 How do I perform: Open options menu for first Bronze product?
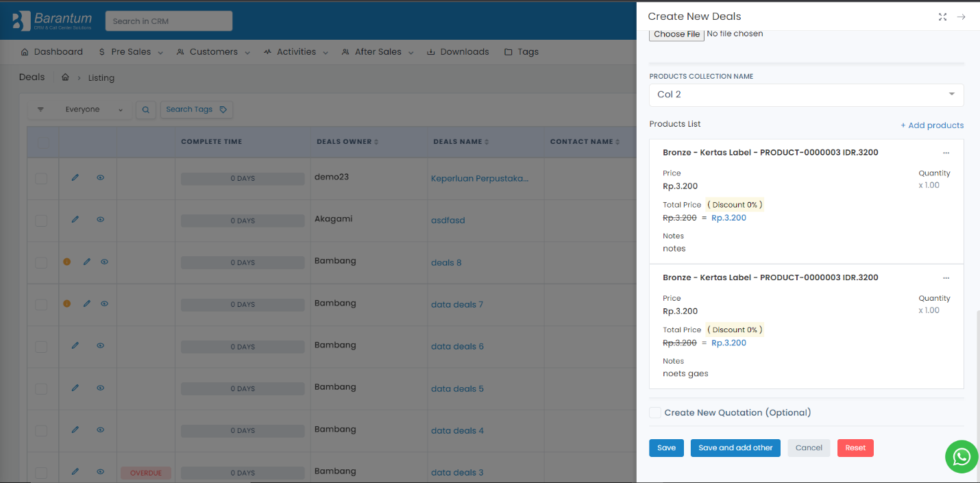(x=946, y=153)
